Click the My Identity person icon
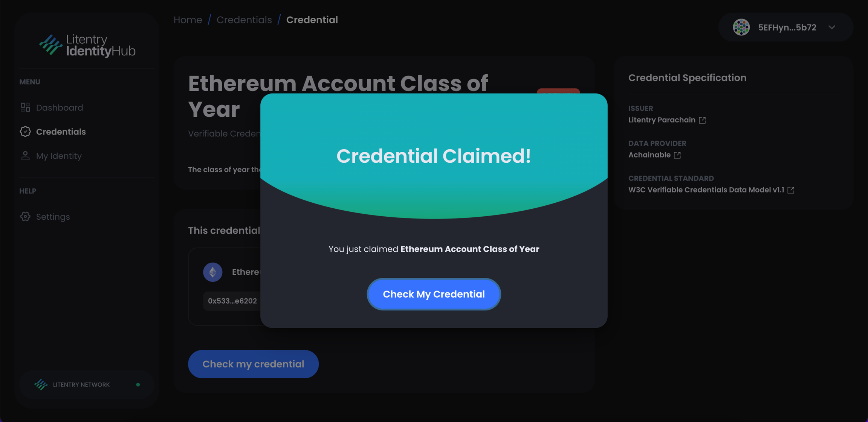Image resolution: width=868 pixels, height=422 pixels. click(x=25, y=156)
